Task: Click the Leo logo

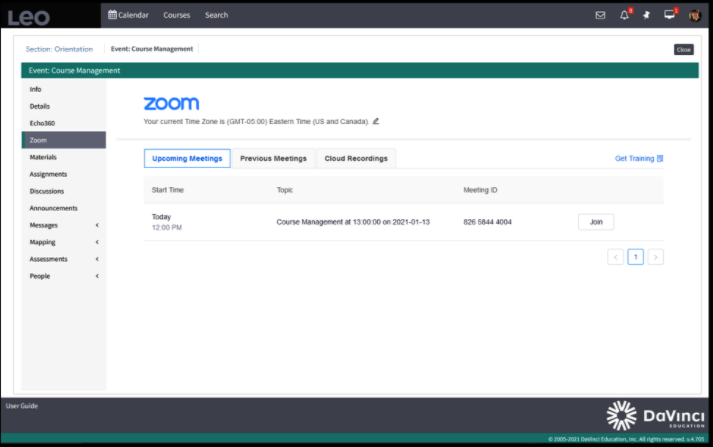Action: click(28, 16)
